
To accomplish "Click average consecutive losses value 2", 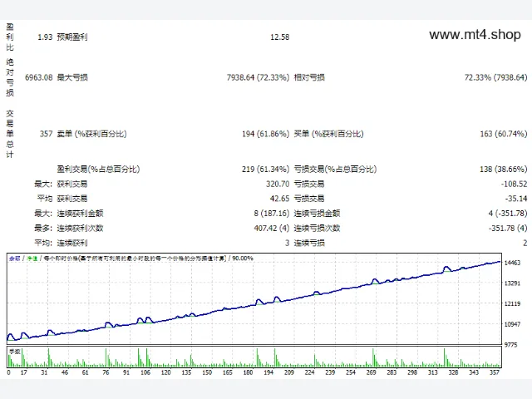I will (525, 243).
